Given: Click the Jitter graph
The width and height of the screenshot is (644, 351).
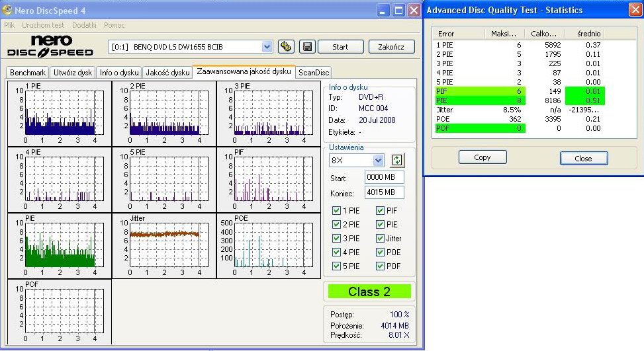Looking at the screenshot, I should 164,246.
